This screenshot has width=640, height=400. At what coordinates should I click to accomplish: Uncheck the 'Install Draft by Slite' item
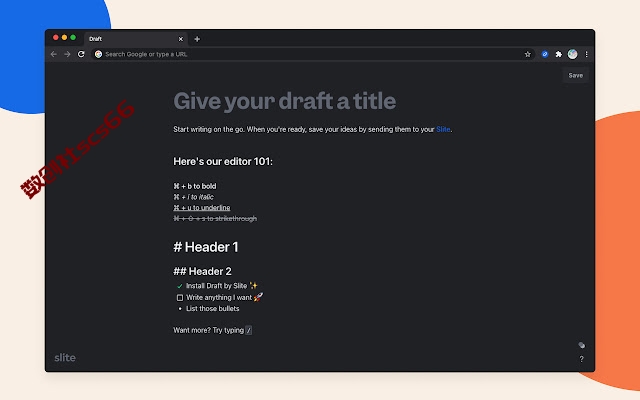(x=180, y=286)
